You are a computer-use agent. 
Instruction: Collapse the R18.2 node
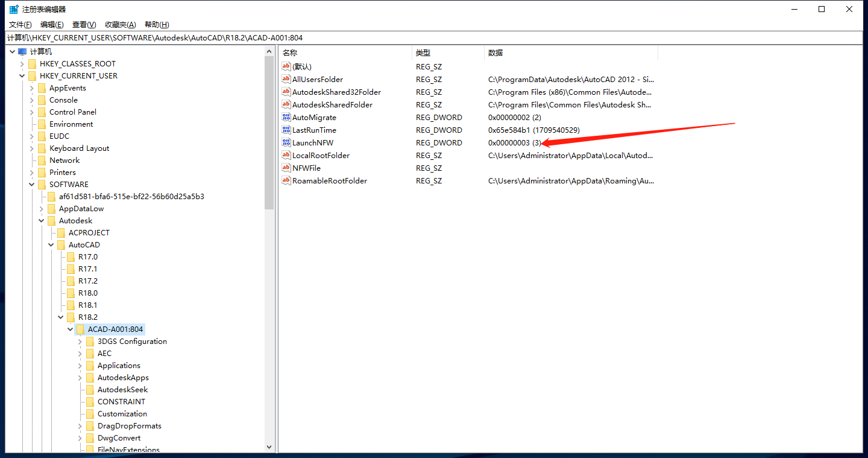click(61, 317)
